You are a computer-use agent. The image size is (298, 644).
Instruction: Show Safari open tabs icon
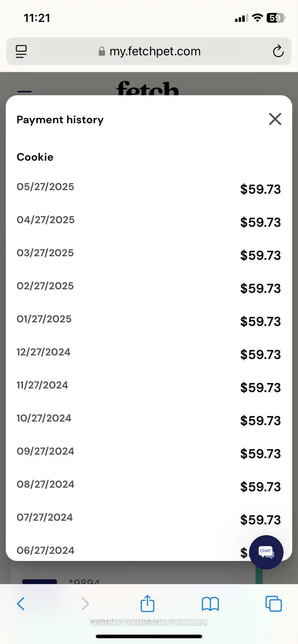[274, 603]
